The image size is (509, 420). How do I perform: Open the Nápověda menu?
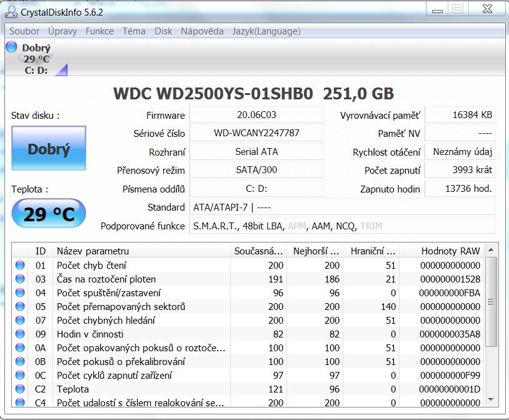coord(202,31)
